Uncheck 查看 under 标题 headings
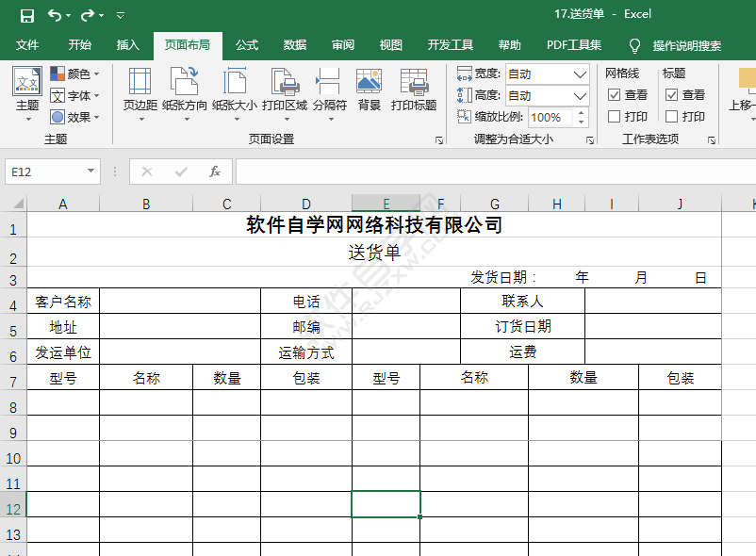Screen dimensions: 756x556 tap(671, 94)
